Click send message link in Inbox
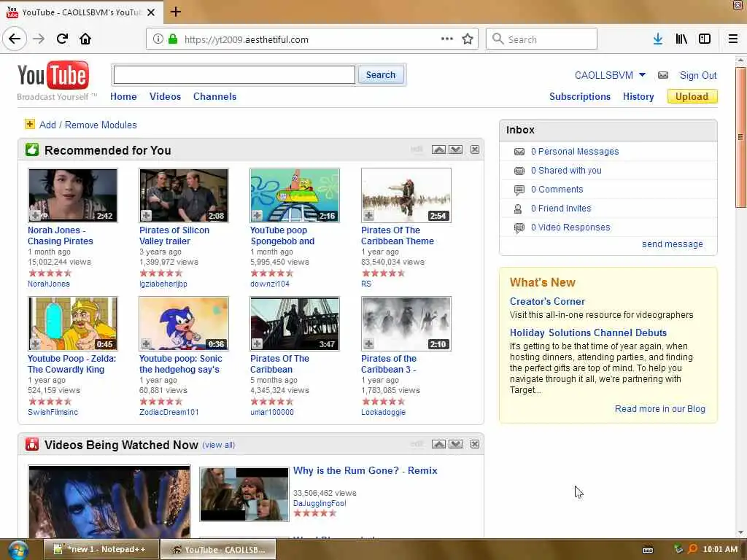 672,244
